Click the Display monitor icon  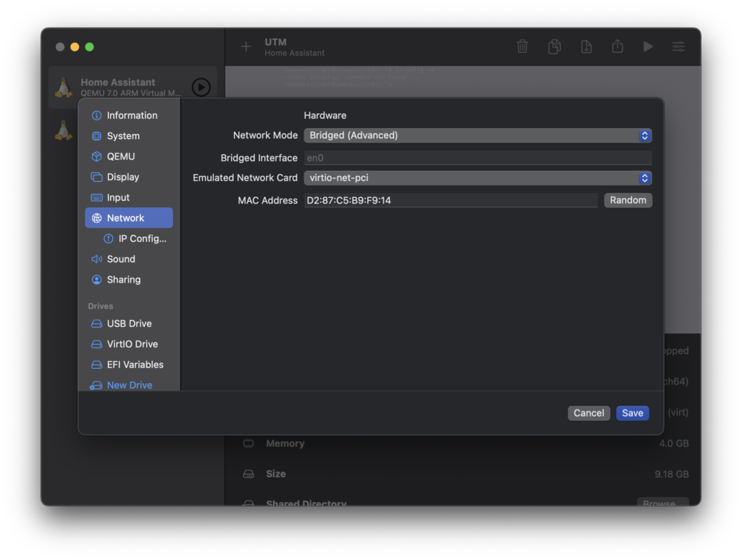96,177
